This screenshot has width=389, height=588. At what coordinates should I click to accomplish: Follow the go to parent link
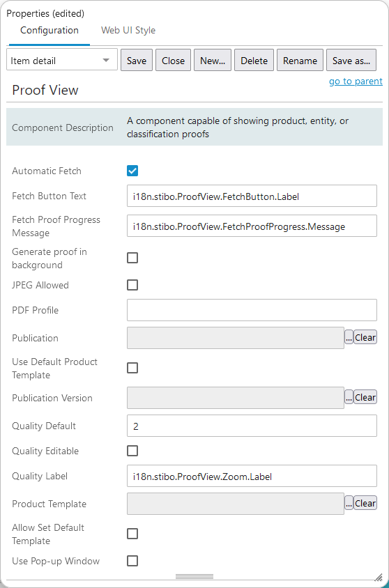[x=356, y=81]
